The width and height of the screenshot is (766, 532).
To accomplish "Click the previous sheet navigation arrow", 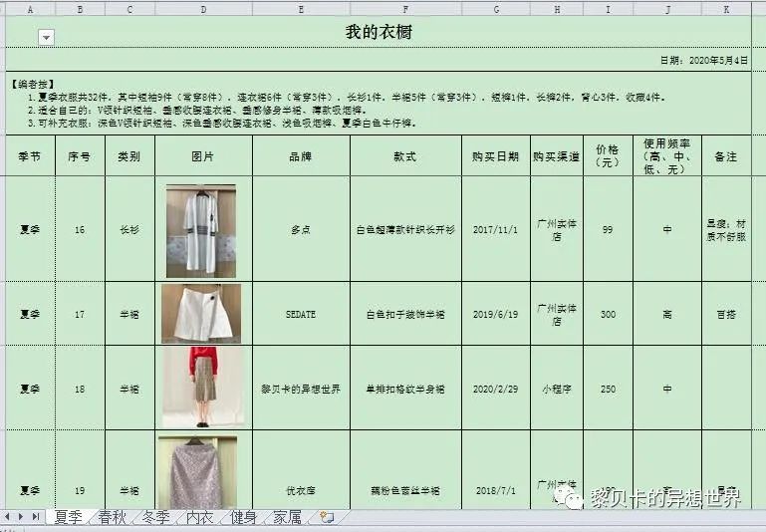I will (x=7, y=516).
